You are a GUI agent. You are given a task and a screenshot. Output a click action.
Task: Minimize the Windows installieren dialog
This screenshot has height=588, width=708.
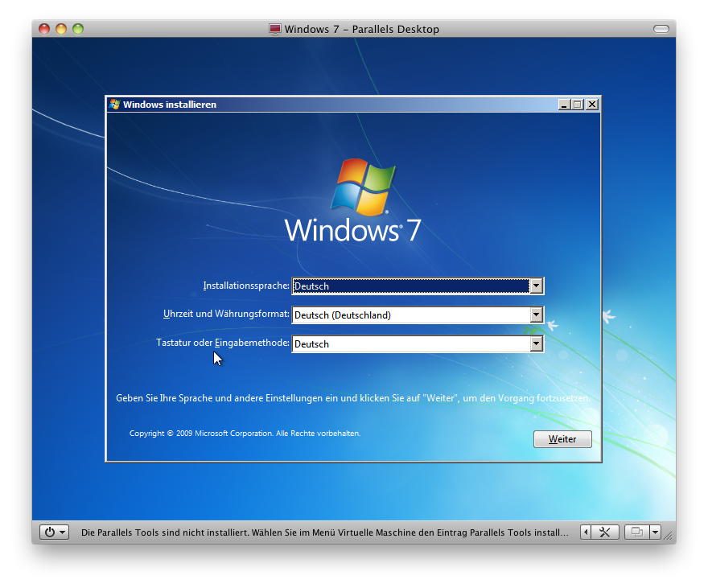[563, 105]
